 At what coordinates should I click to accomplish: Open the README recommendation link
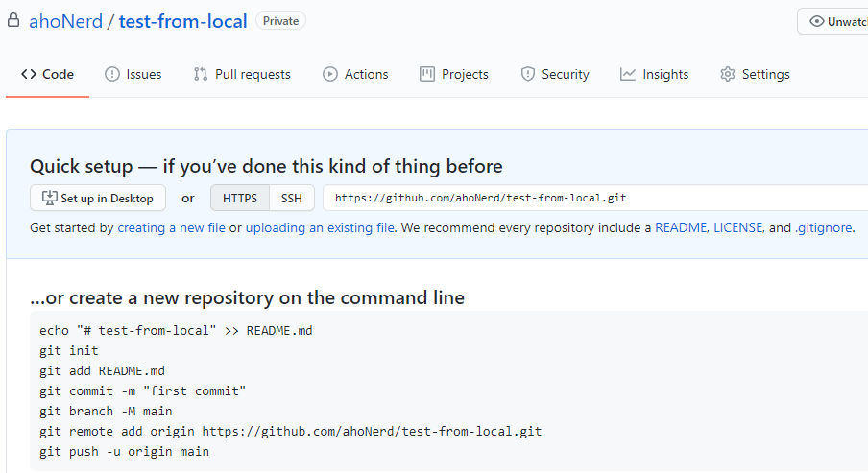[x=681, y=228]
